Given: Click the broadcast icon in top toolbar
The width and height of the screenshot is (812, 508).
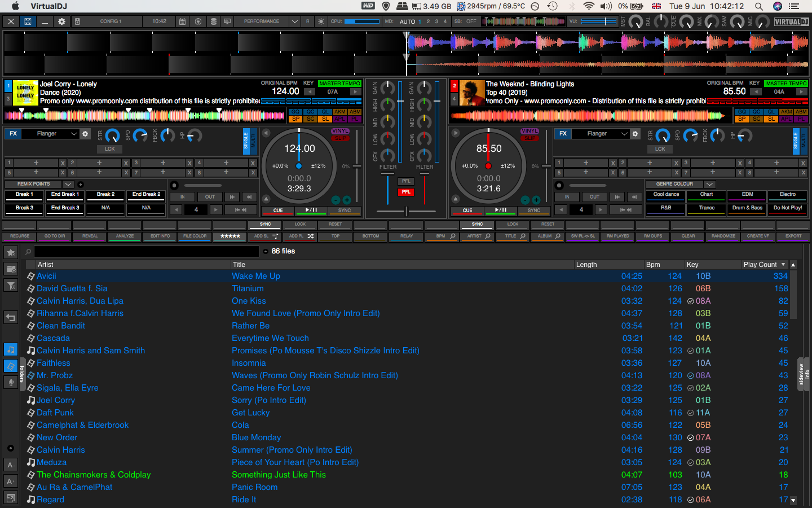Looking at the screenshot, I should tap(198, 21).
